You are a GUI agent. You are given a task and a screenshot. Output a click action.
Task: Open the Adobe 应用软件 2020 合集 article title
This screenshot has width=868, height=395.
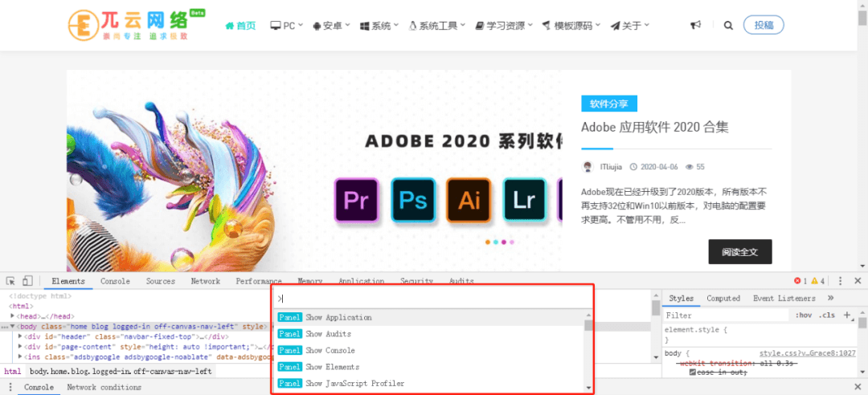(654, 127)
